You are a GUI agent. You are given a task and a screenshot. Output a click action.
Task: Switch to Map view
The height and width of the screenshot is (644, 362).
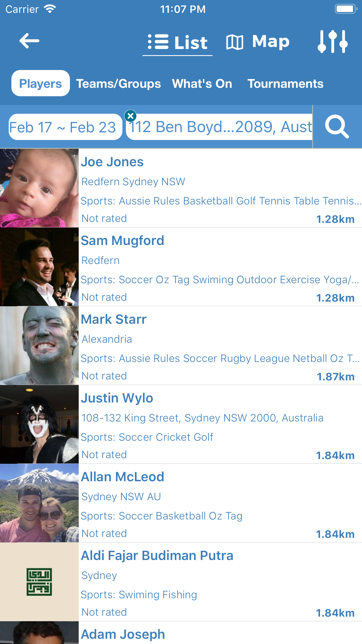tap(258, 42)
